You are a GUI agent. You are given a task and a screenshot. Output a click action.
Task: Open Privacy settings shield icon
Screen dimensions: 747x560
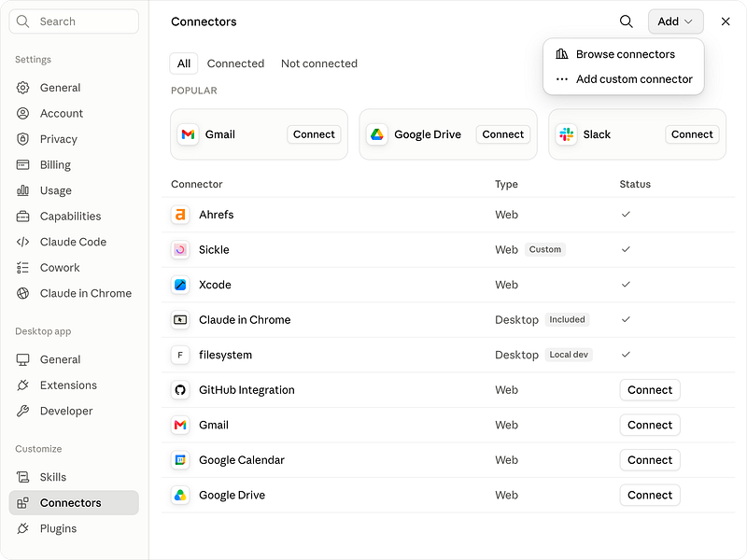[22, 139]
